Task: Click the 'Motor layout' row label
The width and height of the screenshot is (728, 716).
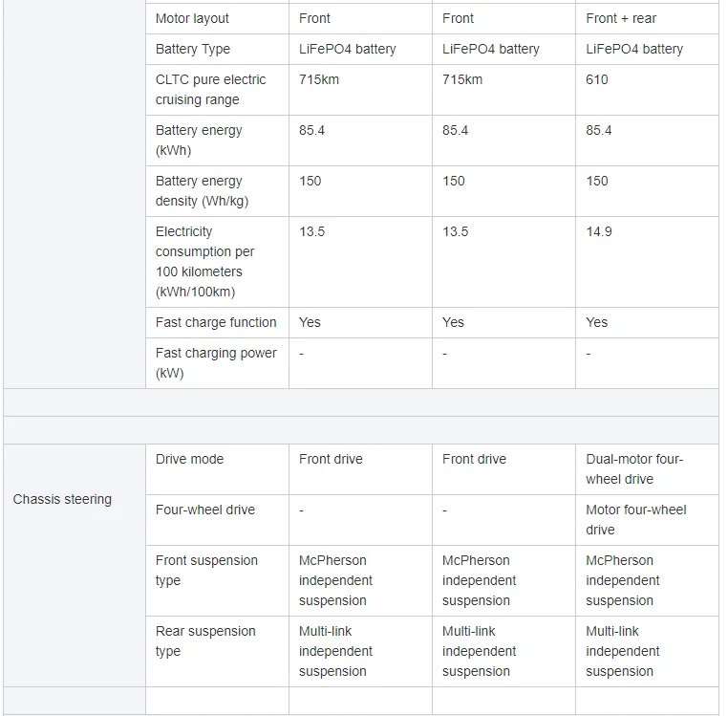Action: 192,18
